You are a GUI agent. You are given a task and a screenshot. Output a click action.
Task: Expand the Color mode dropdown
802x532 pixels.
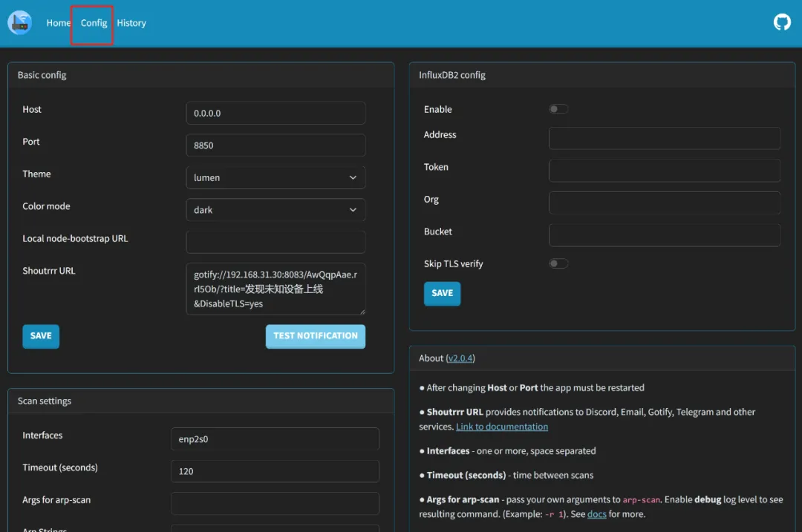click(x=276, y=210)
